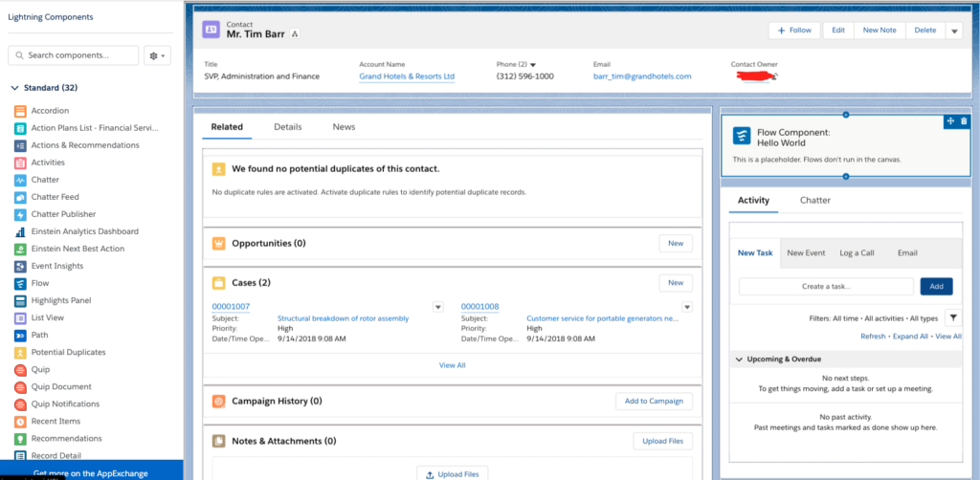Image resolution: width=980 pixels, height=480 pixels.
Task: Click the Campaign History target icon
Action: (218, 402)
